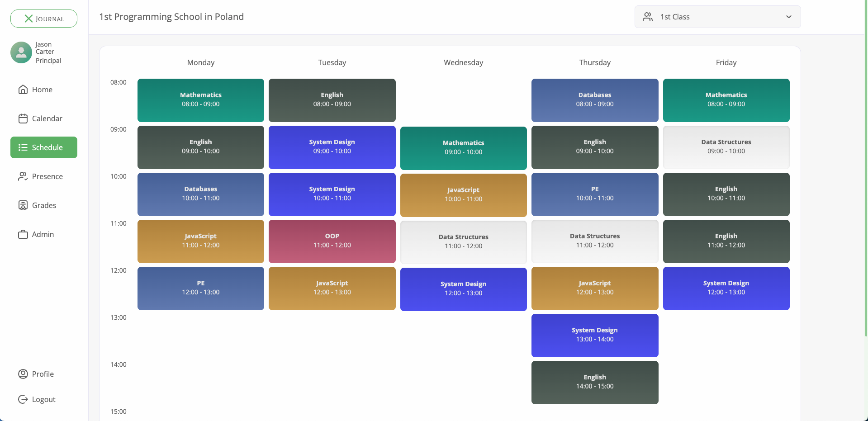Select Wednesday Mathematics 09:00 lesson
Screen dimensions: 868x421
(x=464, y=148)
